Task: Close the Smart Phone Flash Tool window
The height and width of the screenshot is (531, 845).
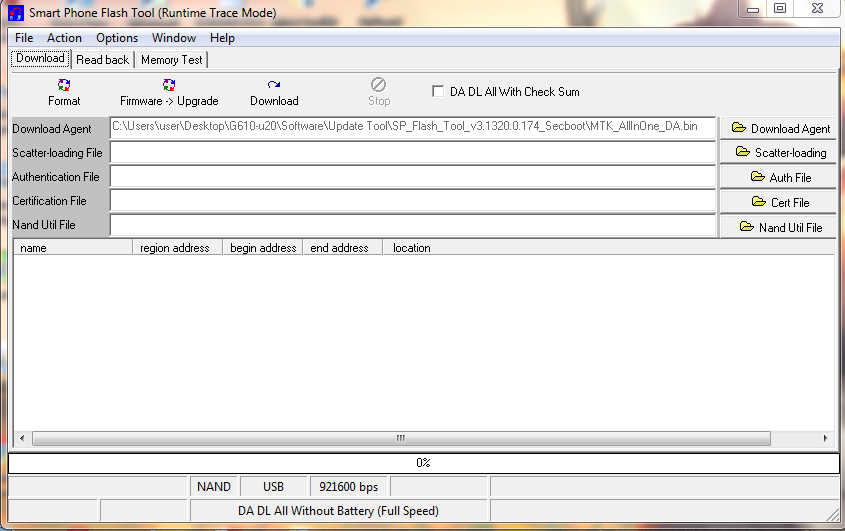Action: coord(817,8)
